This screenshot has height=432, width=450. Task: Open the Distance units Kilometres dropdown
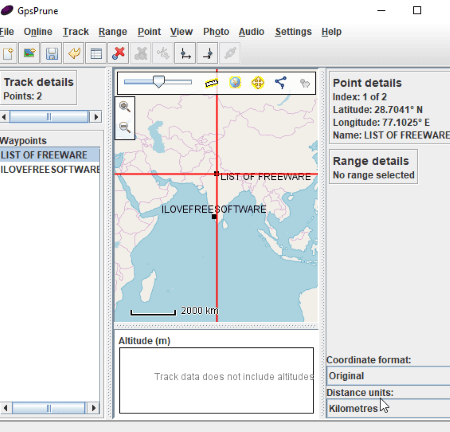pos(388,408)
